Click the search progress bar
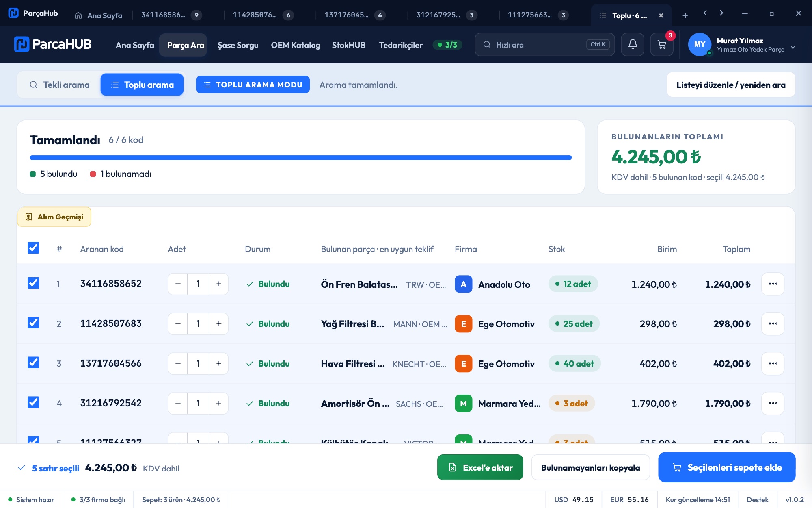Image resolution: width=812 pixels, height=508 pixels. pyautogui.click(x=300, y=158)
